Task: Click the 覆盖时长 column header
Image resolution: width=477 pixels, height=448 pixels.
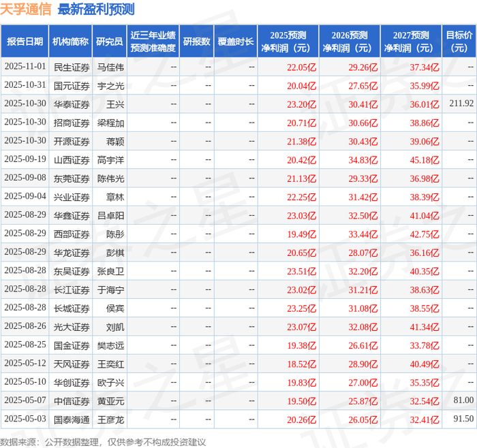Action: point(236,42)
